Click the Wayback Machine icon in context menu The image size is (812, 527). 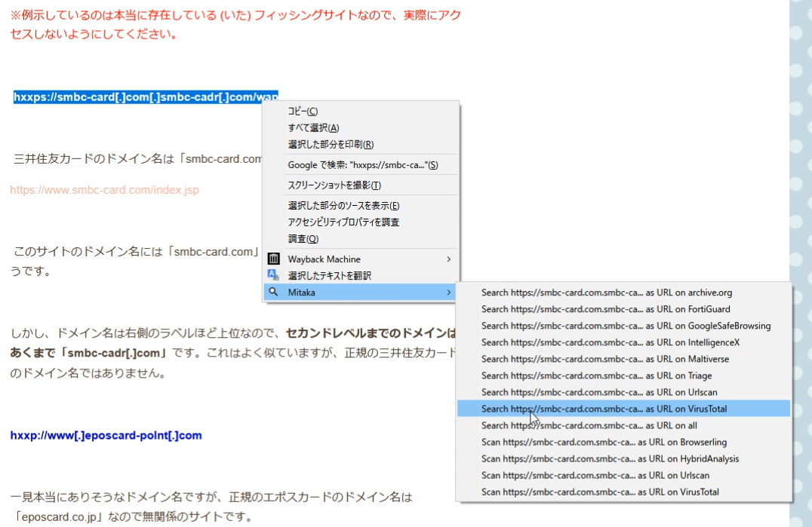tap(273, 259)
